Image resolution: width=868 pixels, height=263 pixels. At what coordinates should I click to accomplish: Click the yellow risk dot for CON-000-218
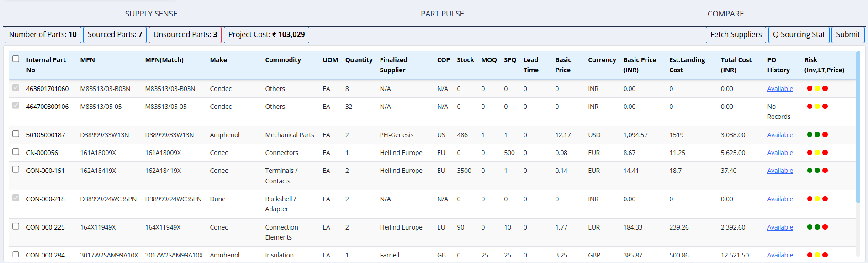coord(817,199)
